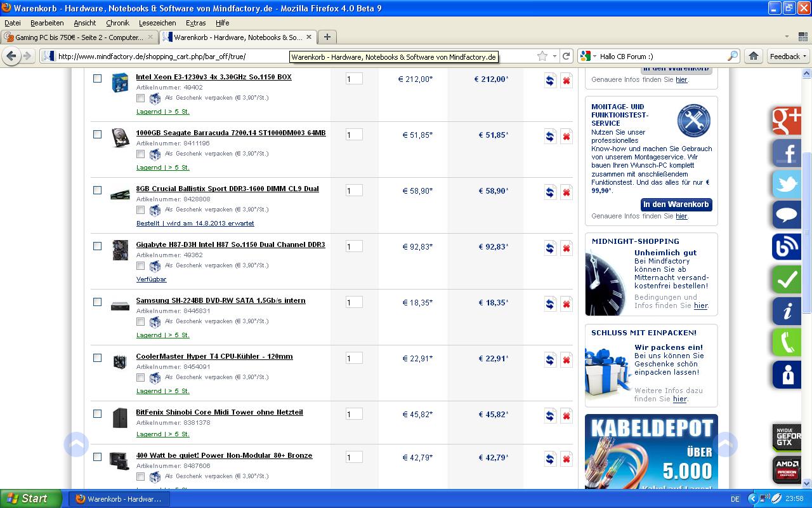
Task: Open AMD Radeon sidebar badge
Action: (x=787, y=470)
